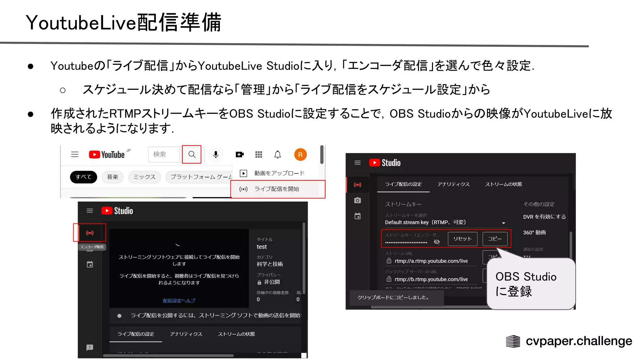This screenshot has width=644, height=362.
Task: Choose 動画をアップロード menu entry
Action: (x=275, y=173)
